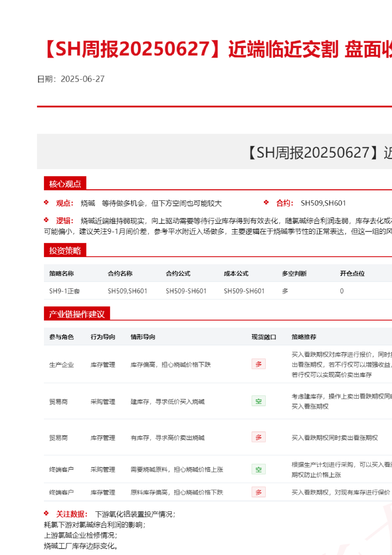The width and height of the screenshot is (392, 555).
Task: Click the 多 badge for 有库存 trader row
Action: [x=258, y=437]
